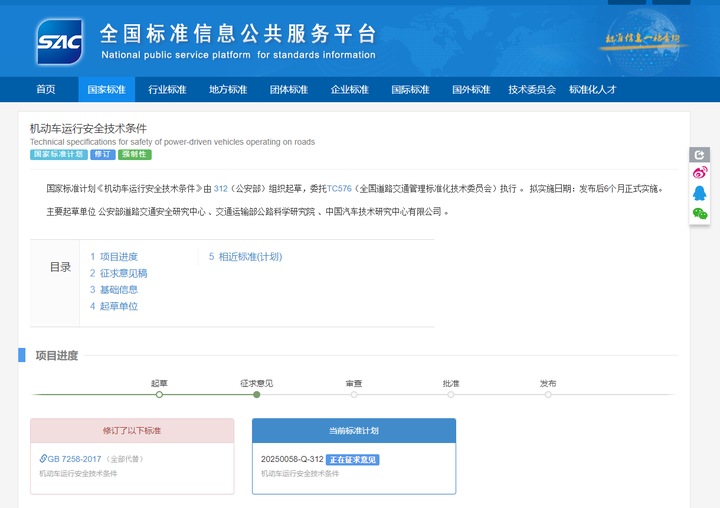Click the 修订 tag
Viewport: 720px width, 508px height.
point(103,154)
